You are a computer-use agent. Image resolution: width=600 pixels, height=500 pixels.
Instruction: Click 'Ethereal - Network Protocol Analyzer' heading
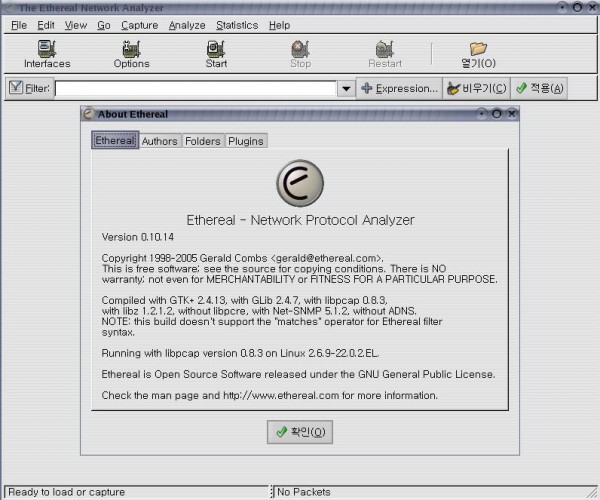click(x=300, y=220)
